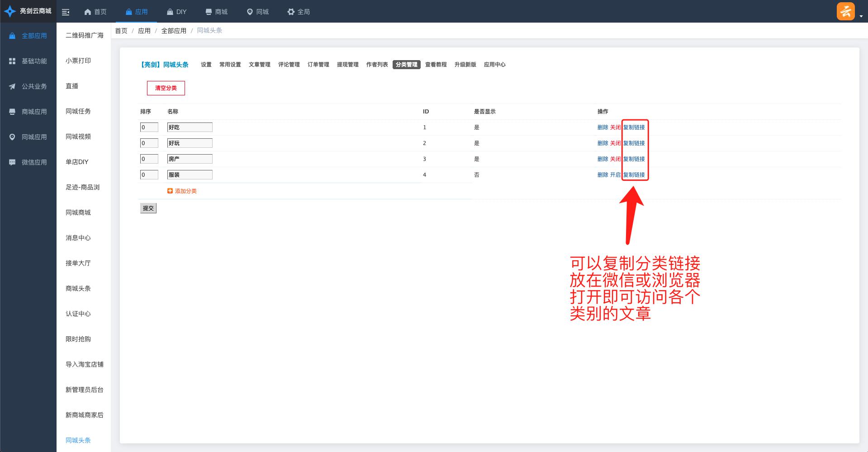Screen dimensions: 868x452
Task: Copy link for the 好玩 category
Action: coord(634,143)
